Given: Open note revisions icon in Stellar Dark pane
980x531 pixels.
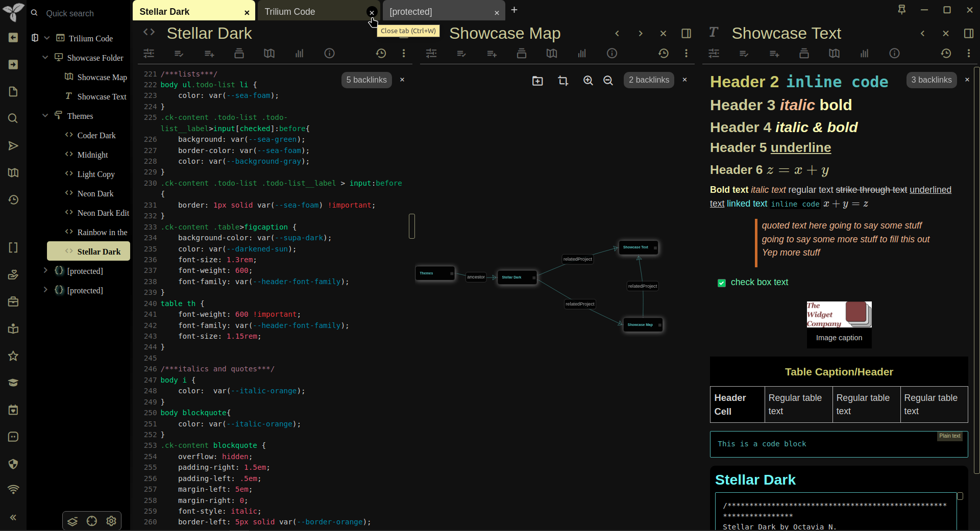Looking at the screenshot, I should (381, 53).
